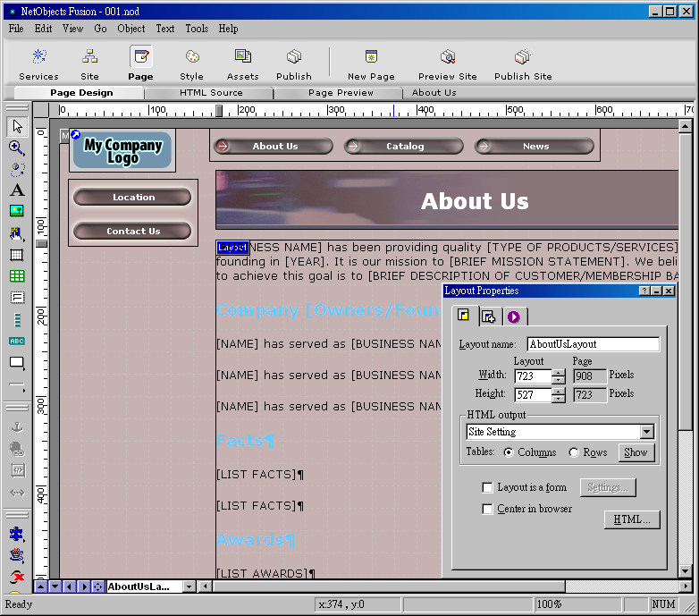
Task: Switch to the Page Preview tab
Action: (341, 93)
